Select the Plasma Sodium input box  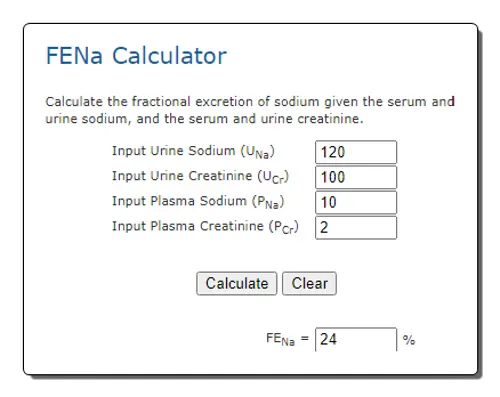pyautogui.click(x=356, y=202)
